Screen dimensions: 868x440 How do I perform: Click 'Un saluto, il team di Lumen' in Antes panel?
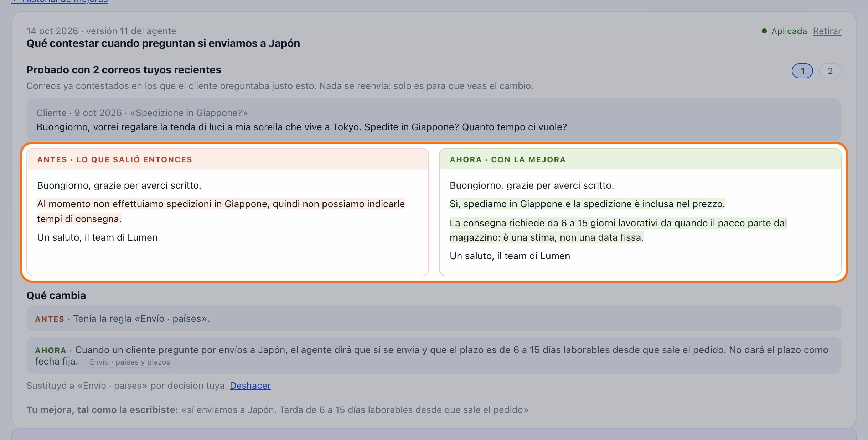tap(97, 237)
